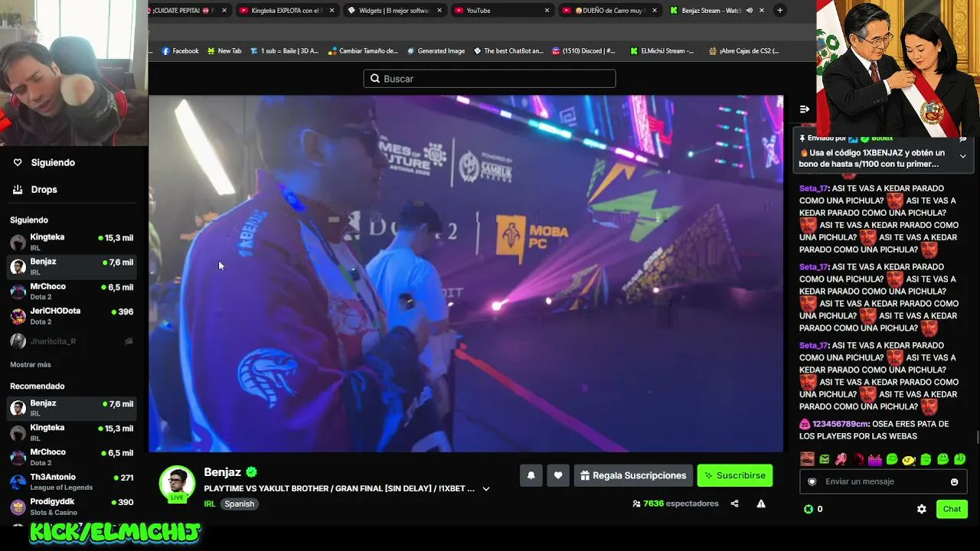Switch to the Widgets browser tab
Viewport: 980px width, 551px height.
tap(395, 11)
